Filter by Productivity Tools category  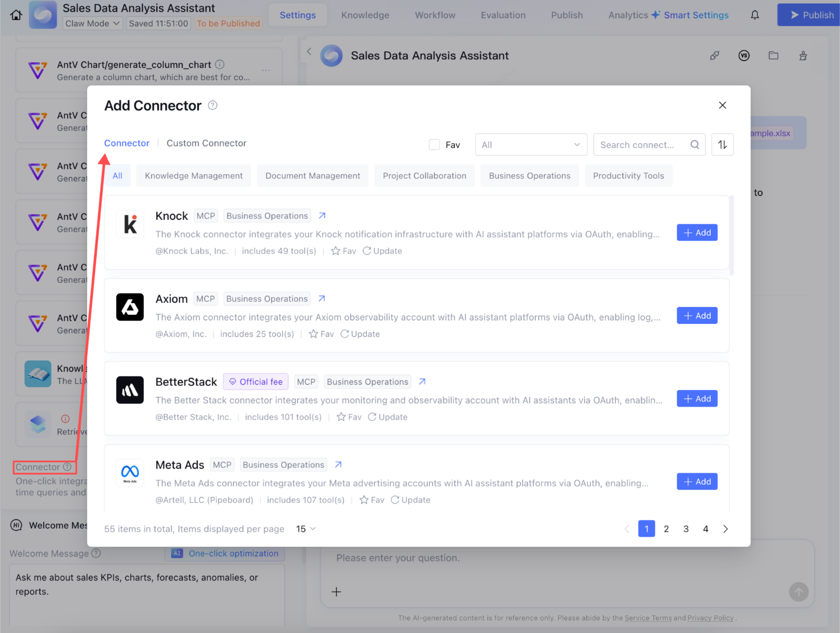click(x=628, y=175)
